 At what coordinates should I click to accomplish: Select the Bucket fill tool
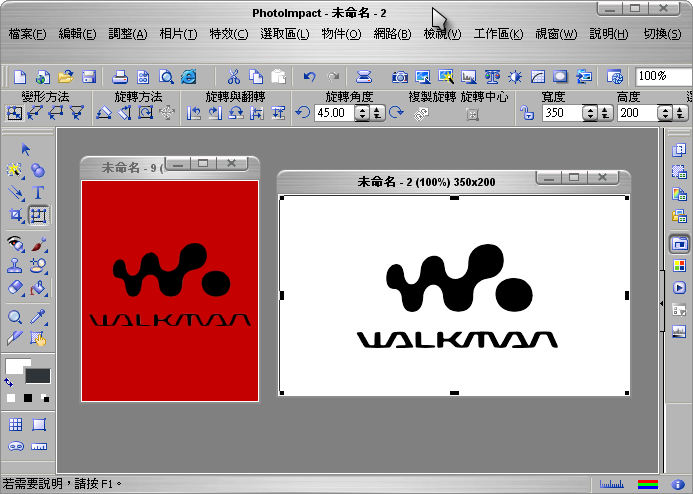[x=38, y=288]
